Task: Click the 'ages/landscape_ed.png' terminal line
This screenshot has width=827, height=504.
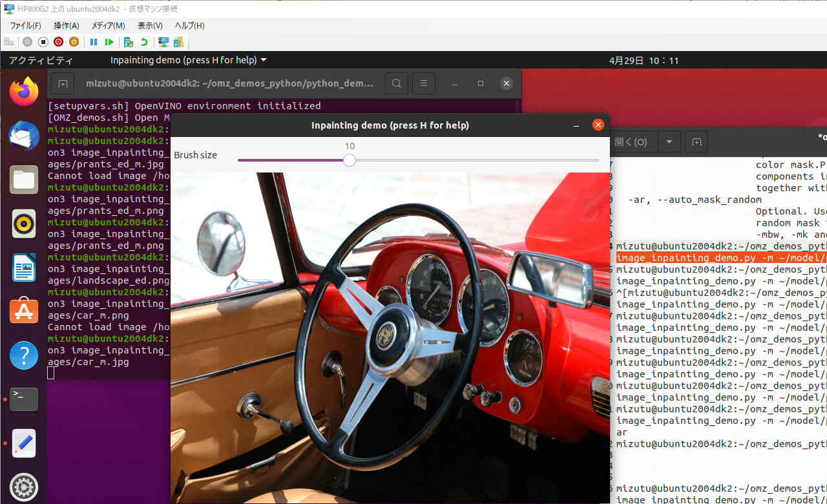Action: [109, 280]
